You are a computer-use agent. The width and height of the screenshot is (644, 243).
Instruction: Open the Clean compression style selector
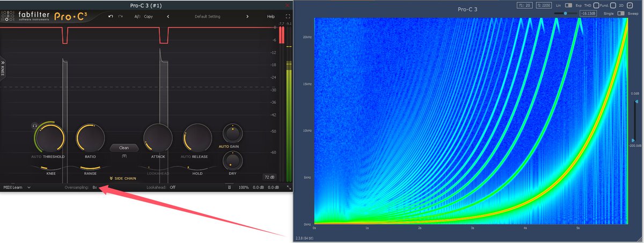(124, 147)
